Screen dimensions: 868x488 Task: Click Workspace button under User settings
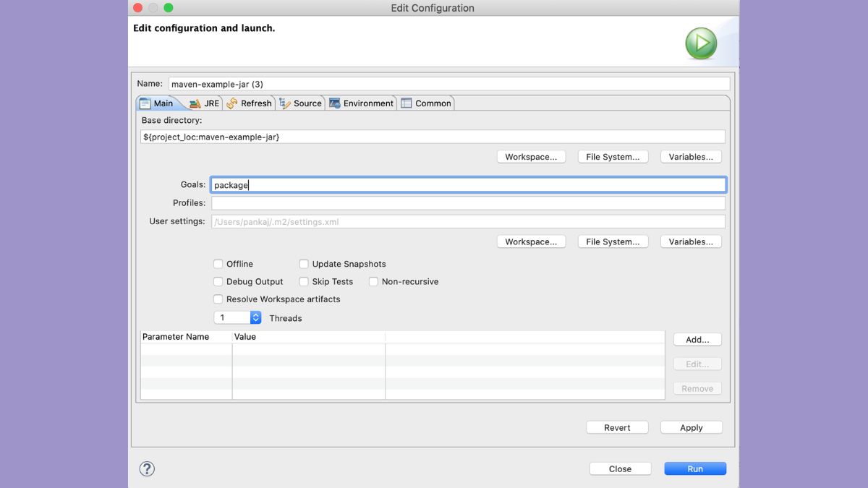point(531,241)
